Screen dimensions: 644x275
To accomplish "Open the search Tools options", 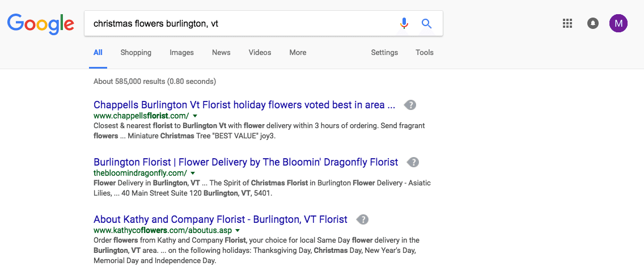I will (x=424, y=53).
